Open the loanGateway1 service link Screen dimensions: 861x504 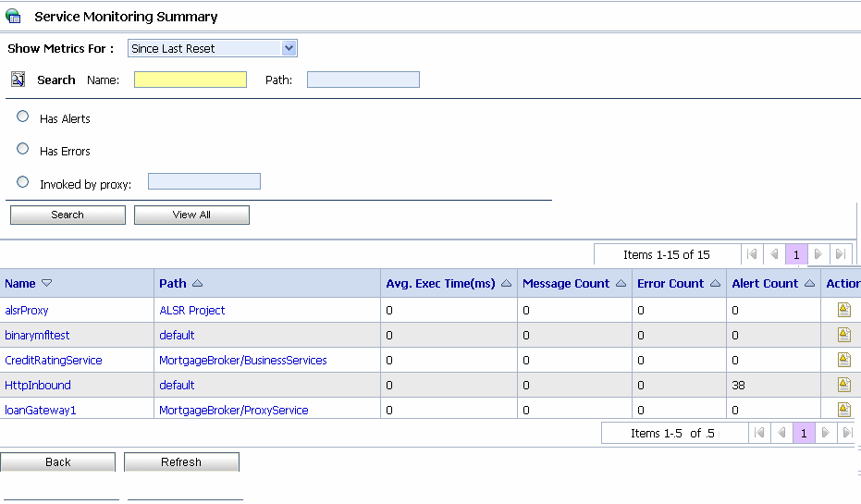click(40, 410)
